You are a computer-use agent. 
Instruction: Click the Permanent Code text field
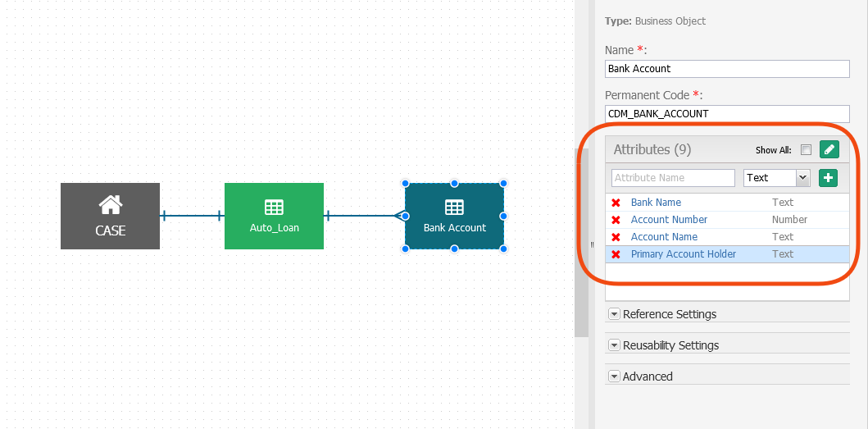click(727, 114)
